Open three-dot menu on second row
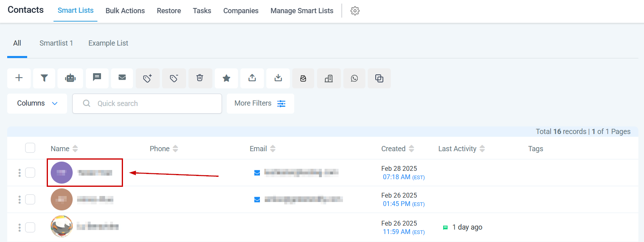This screenshot has width=644, height=242. [20, 199]
